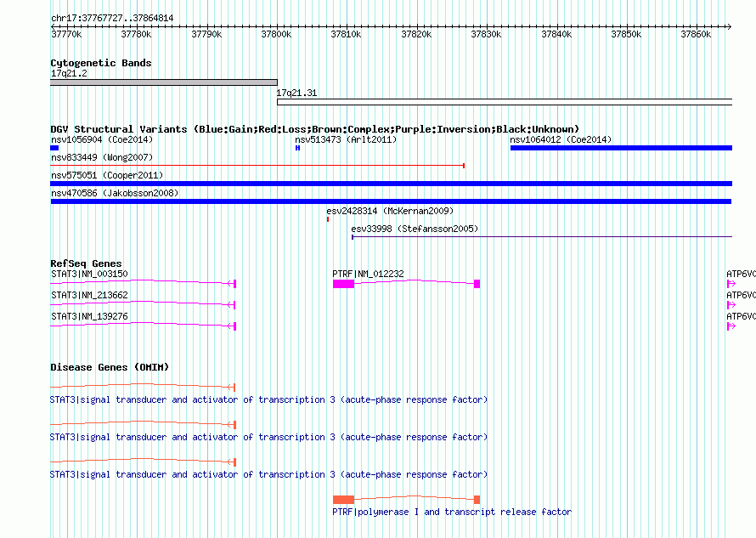756x538 pixels.
Task: Click the first ATP6V0 magenta gene arrow
Action: point(731,284)
